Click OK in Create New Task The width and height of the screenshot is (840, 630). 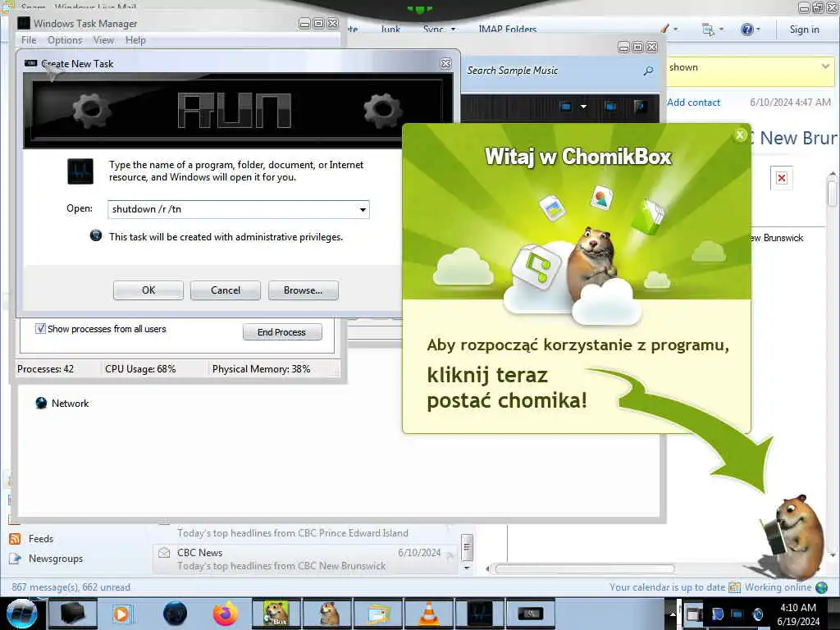click(x=148, y=290)
